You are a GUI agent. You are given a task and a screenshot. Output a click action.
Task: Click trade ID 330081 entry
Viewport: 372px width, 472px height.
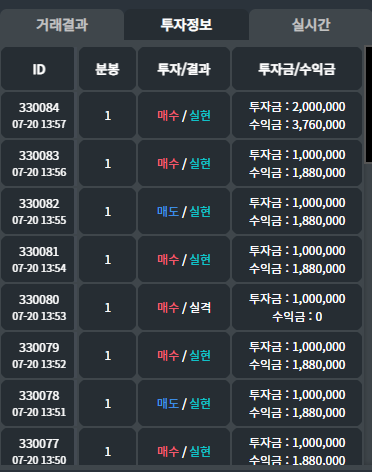[38, 259]
